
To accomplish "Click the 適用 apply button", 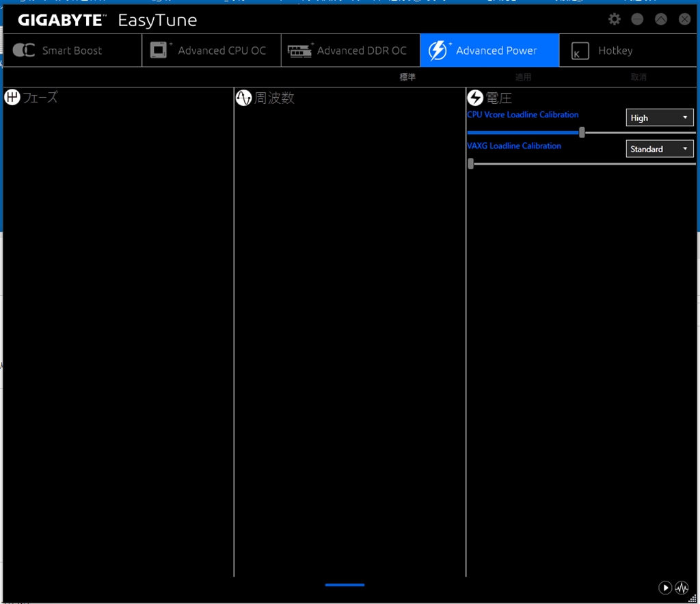I will [523, 77].
